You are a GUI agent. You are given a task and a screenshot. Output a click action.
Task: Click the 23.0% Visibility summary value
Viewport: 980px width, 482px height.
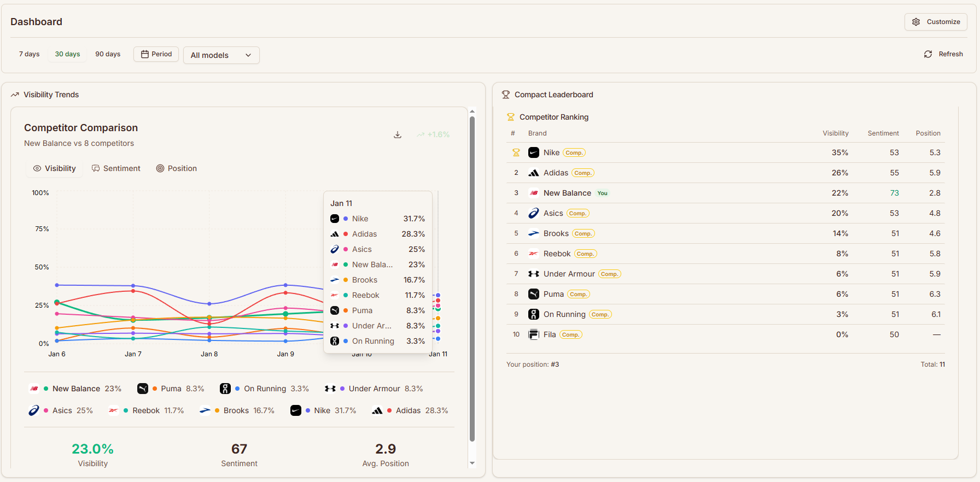click(x=92, y=449)
